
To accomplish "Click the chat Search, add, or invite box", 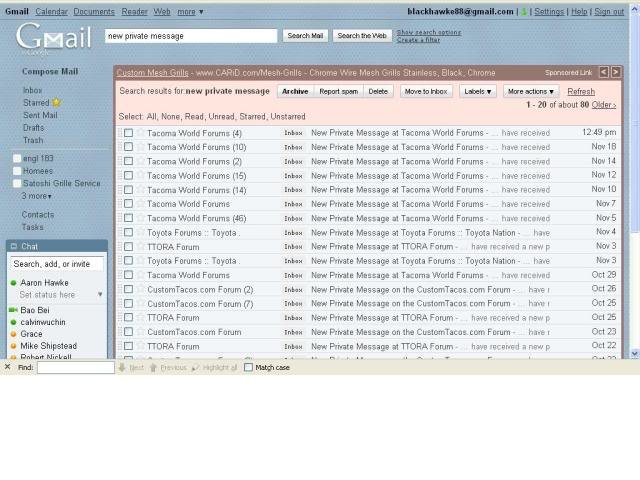I will click(56, 264).
